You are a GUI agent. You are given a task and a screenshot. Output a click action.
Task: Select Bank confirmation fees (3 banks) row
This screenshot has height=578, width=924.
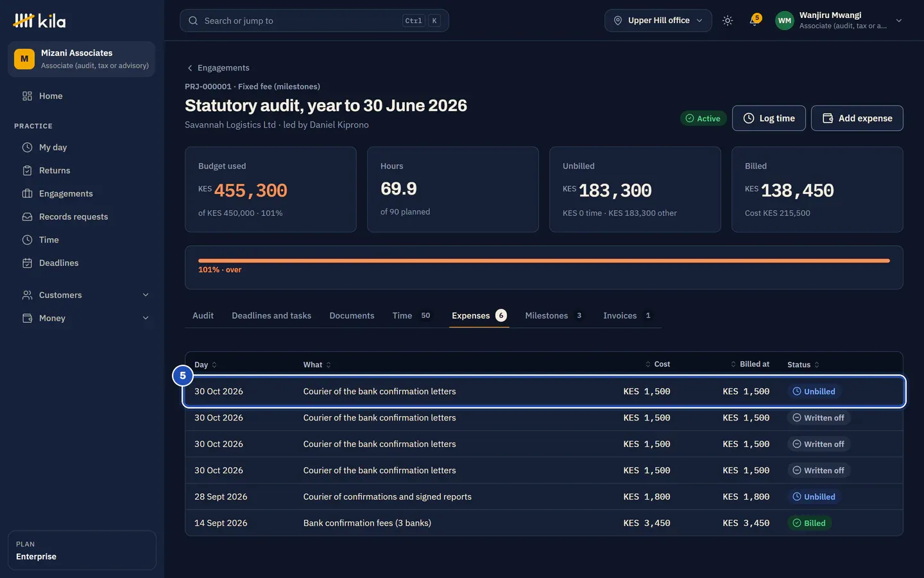[x=544, y=523]
